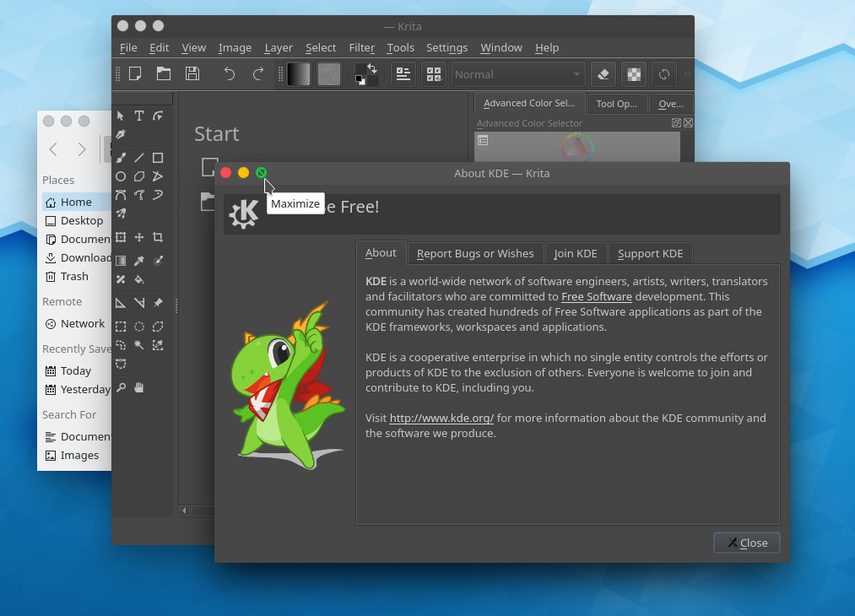This screenshot has width=855, height=616.
Task: Toggle eraser mode in toolbar
Action: [x=603, y=74]
